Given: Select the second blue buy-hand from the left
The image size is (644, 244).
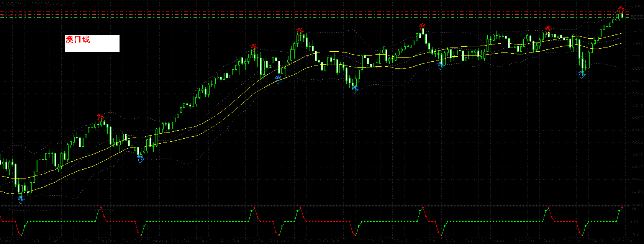Looking at the screenshot, I should point(141,158).
